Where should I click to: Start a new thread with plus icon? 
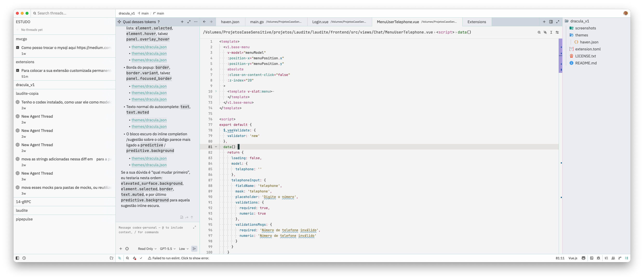[182, 22]
